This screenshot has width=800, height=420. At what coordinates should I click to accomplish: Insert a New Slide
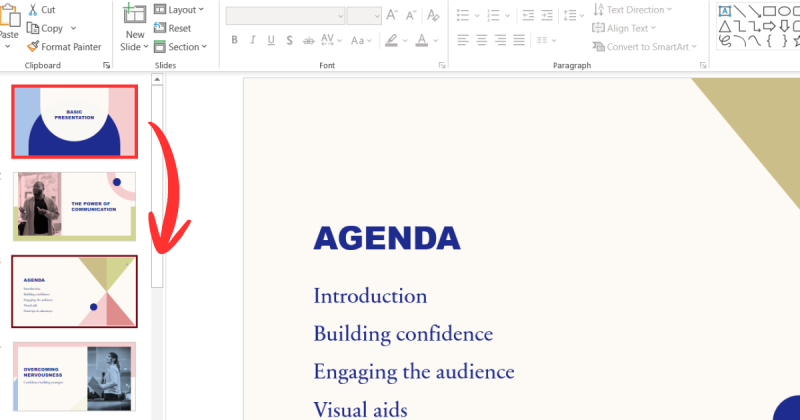coord(135,28)
